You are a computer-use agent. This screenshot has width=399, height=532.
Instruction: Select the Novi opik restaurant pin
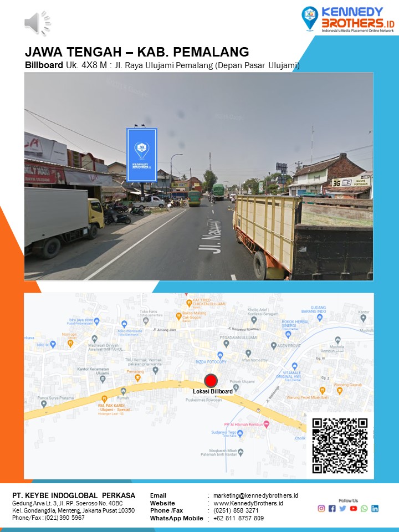tap(70, 344)
